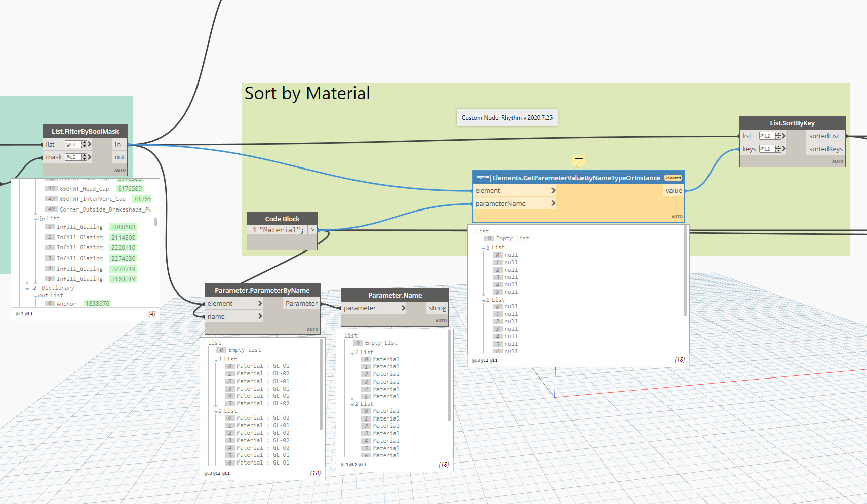Viewport: 867px width, 504px height.
Task: Collapse '2 List' in the Rhythm node preview
Action: (484, 301)
